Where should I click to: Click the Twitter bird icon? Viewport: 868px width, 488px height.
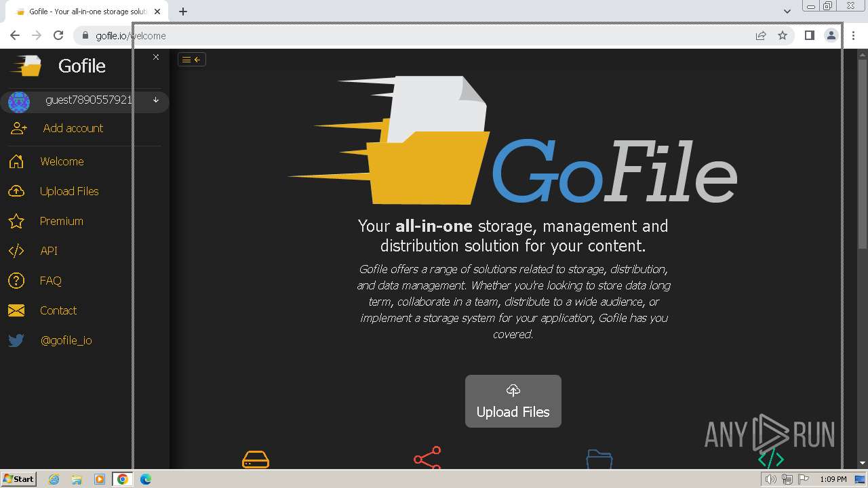[x=16, y=340]
